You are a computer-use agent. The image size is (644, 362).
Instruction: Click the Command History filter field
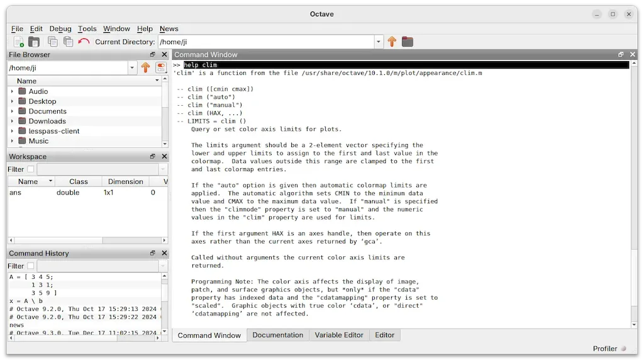tap(97, 266)
